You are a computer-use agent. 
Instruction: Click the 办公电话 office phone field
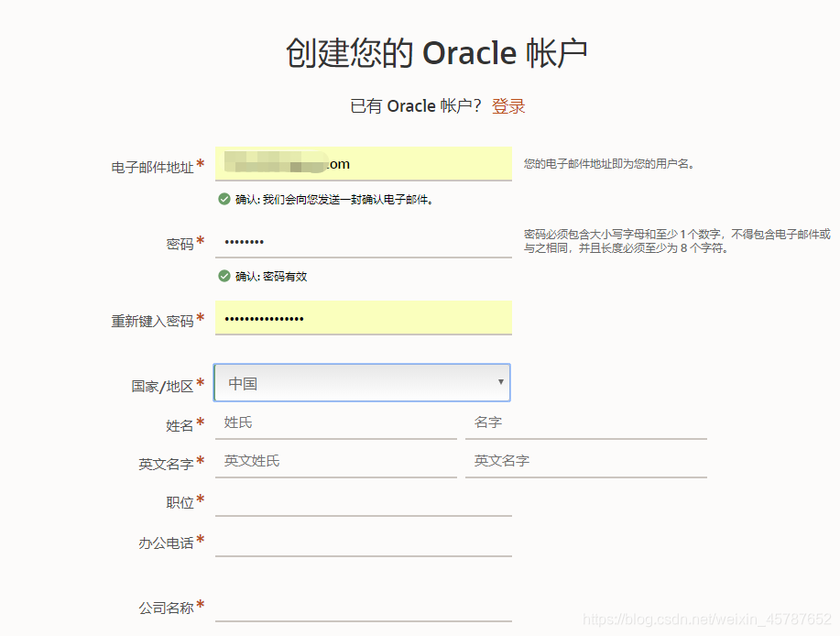[364, 542]
